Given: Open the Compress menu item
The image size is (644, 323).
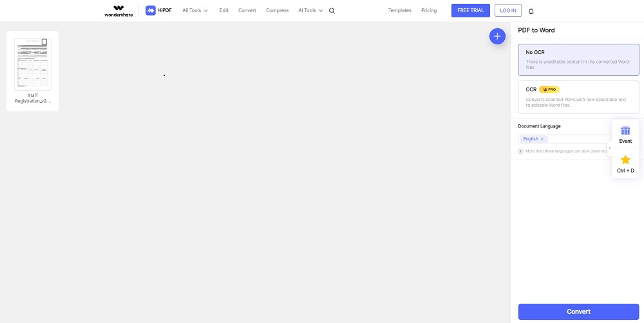Looking at the screenshot, I should (x=277, y=11).
